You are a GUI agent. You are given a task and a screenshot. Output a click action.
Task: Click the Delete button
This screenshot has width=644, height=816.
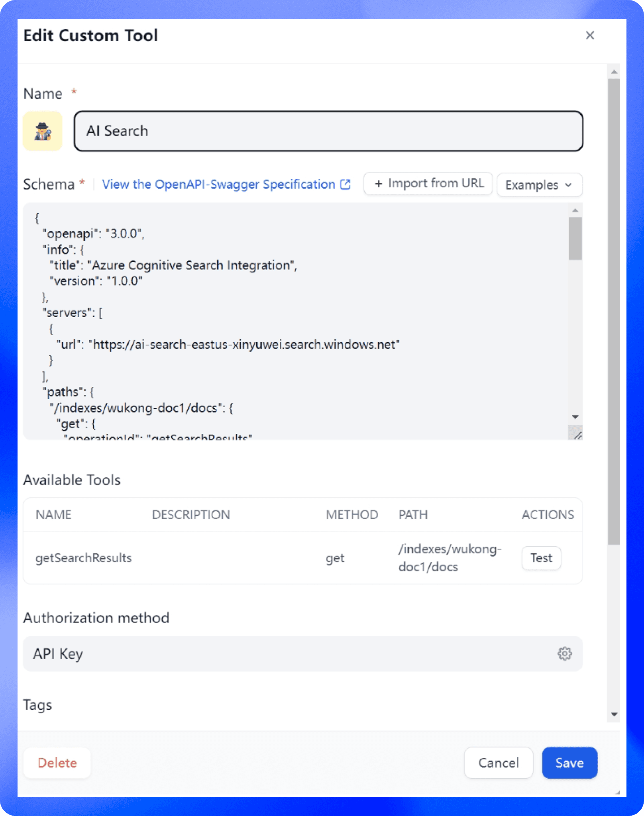click(57, 763)
